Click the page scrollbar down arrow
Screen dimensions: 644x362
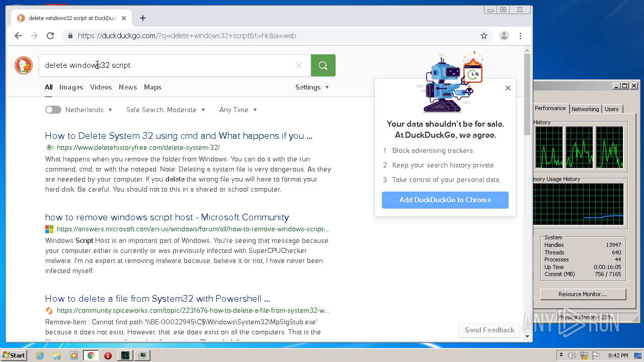click(x=527, y=336)
